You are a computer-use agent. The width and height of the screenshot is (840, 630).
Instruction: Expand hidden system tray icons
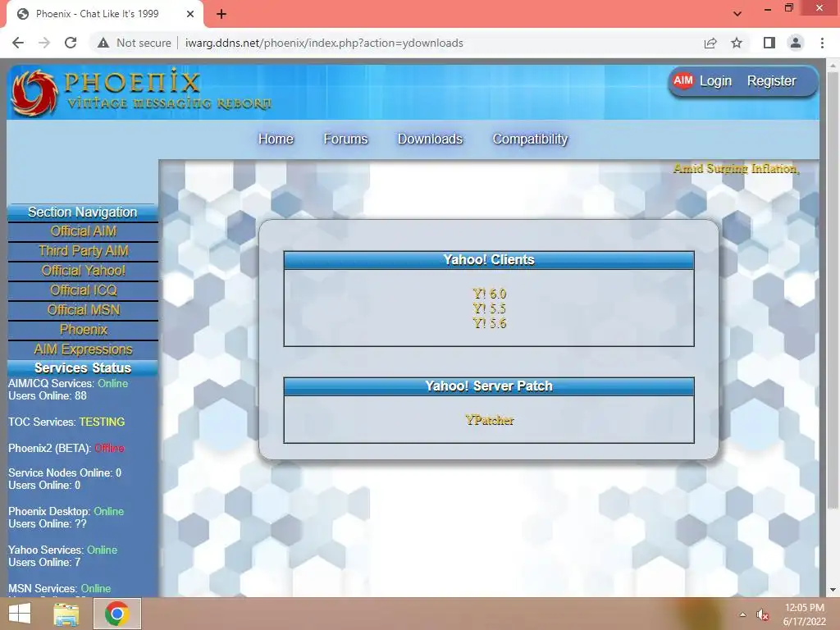click(742, 615)
